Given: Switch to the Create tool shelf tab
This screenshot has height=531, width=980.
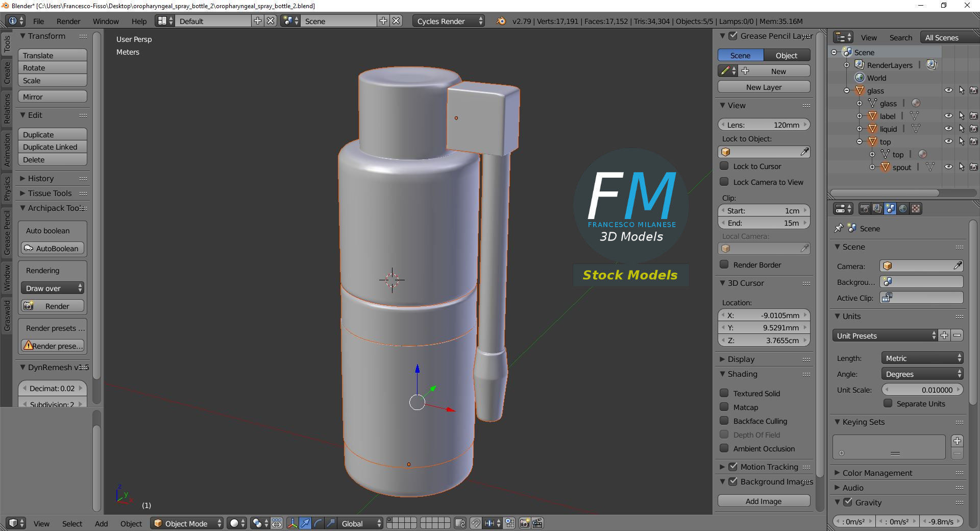Looking at the screenshot, I should 7,73.
